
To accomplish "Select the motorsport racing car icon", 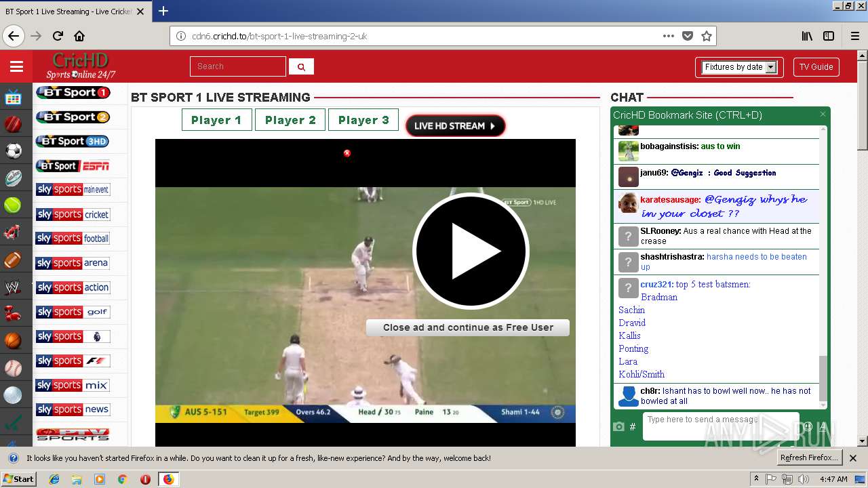I will (13, 232).
